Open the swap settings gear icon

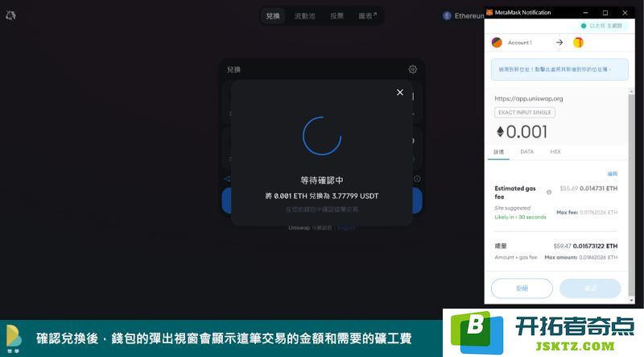point(413,69)
